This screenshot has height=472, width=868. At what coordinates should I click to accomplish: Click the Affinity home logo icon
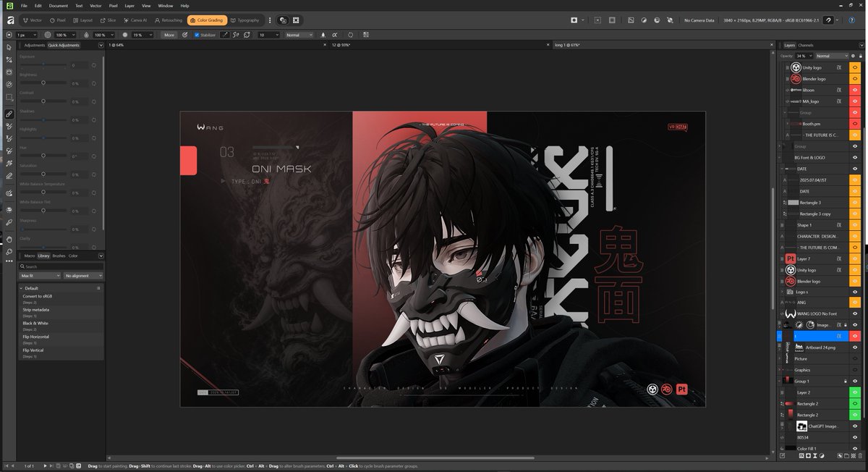(x=10, y=20)
